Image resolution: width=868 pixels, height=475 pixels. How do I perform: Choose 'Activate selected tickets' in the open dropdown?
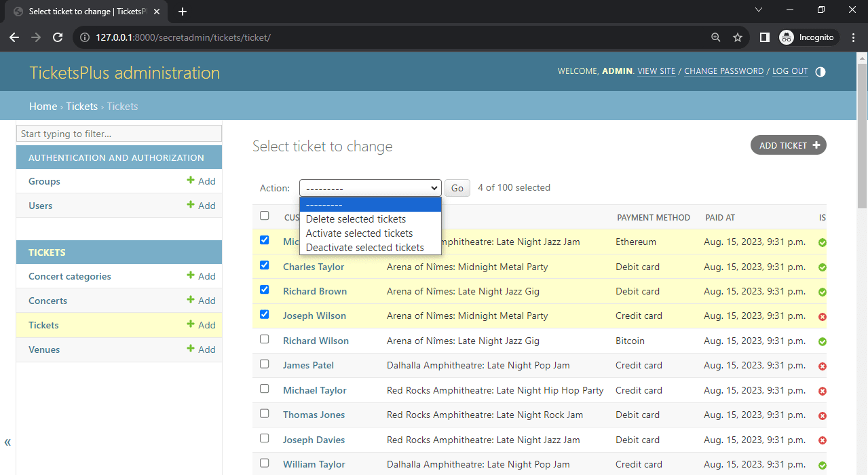point(359,233)
